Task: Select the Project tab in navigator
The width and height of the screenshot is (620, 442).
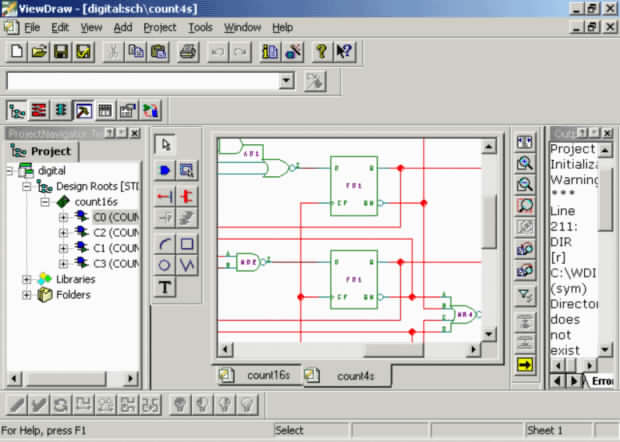Action: (x=42, y=151)
